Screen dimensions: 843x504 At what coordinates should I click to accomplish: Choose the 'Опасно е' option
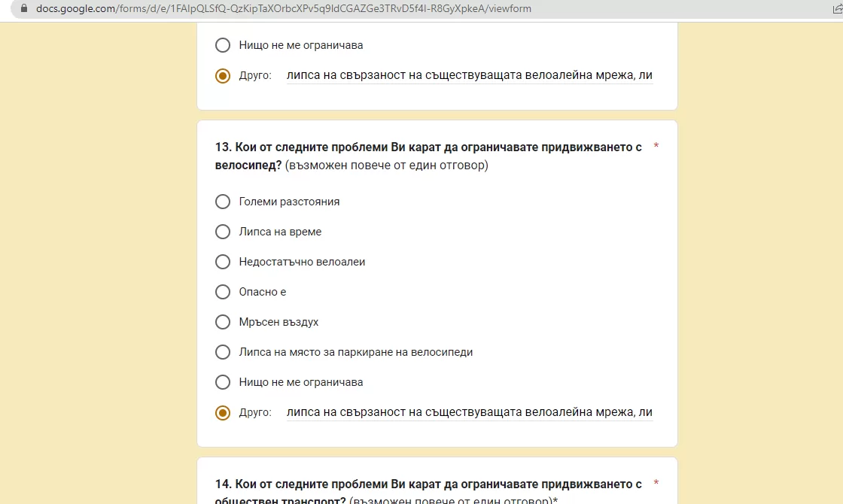pyautogui.click(x=223, y=292)
